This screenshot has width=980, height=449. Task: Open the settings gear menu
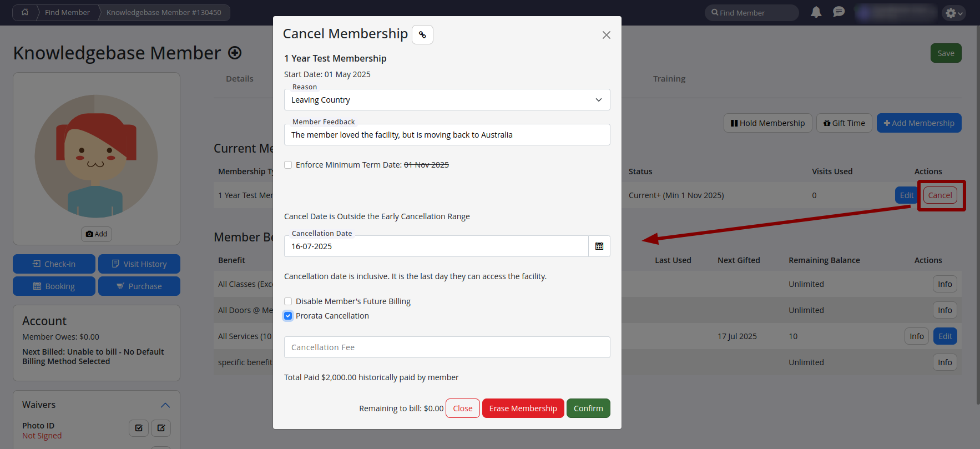click(x=953, y=13)
